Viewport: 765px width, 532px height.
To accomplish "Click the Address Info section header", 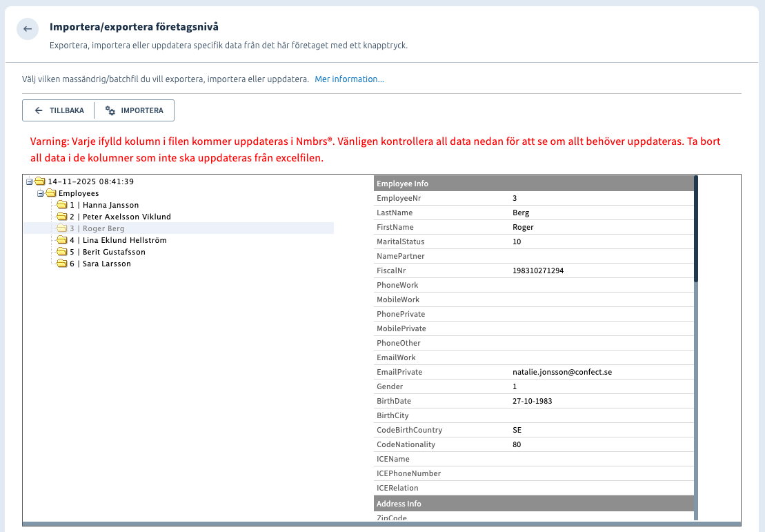I will click(x=533, y=504).
